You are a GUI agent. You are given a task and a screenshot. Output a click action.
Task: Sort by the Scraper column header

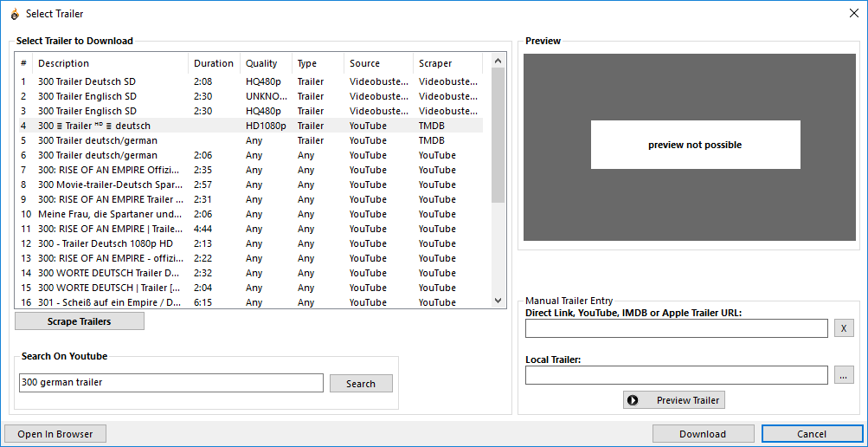pos(447,63)
